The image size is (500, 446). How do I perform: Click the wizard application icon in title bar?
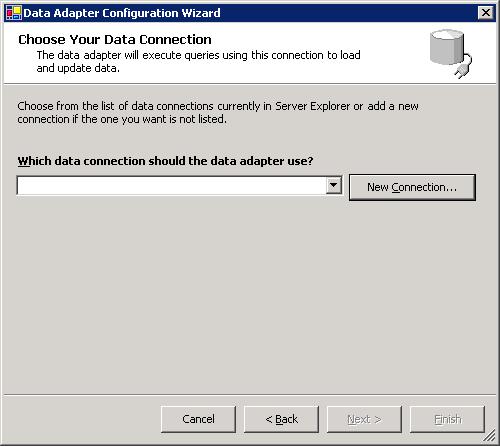click(x=14, y=13)
